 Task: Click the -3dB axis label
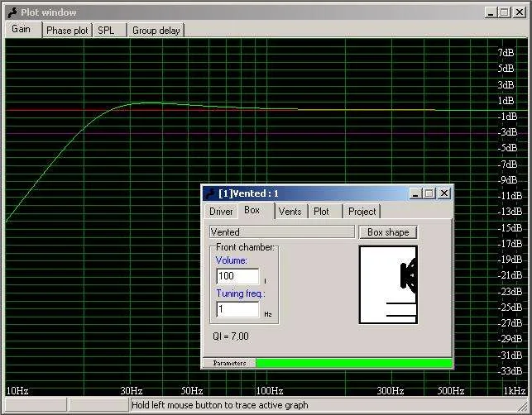click(x=507, y=132)
